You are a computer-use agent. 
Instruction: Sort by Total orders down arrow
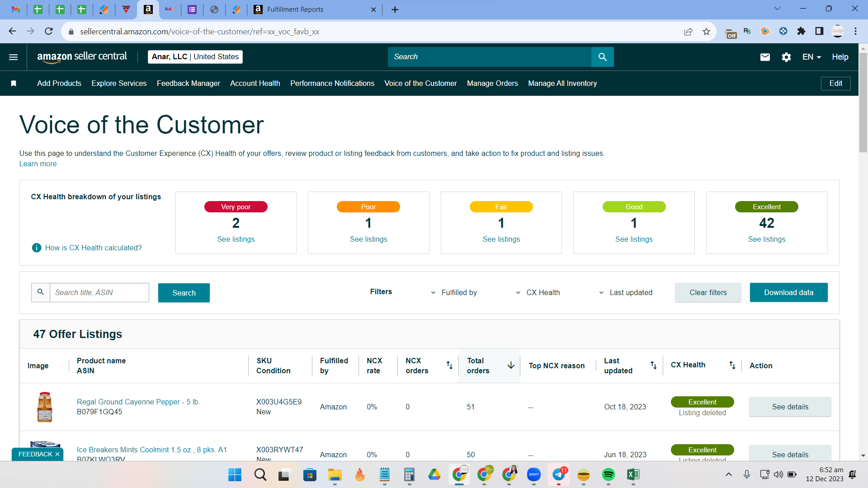pos(511,365)
